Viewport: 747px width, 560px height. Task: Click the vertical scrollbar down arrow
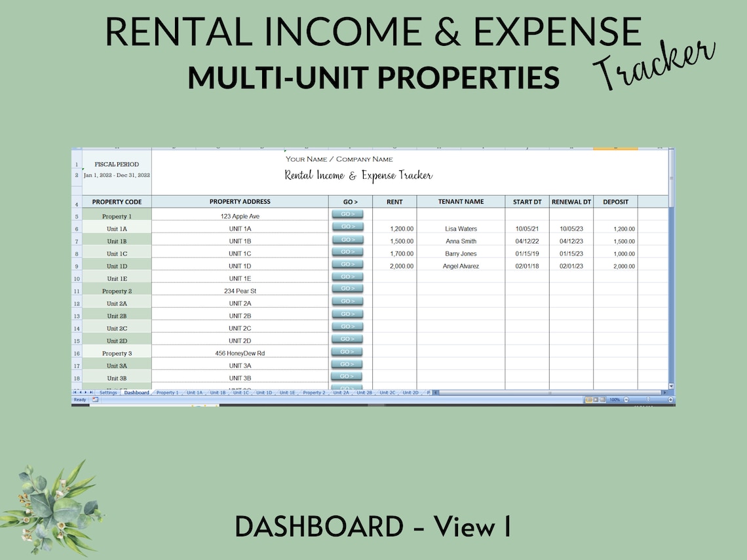(670, 385)
